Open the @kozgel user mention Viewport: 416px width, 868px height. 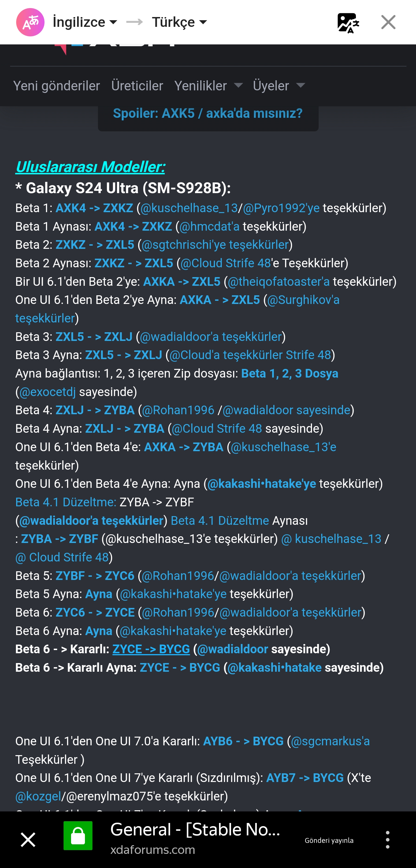[x=38, y=796]
